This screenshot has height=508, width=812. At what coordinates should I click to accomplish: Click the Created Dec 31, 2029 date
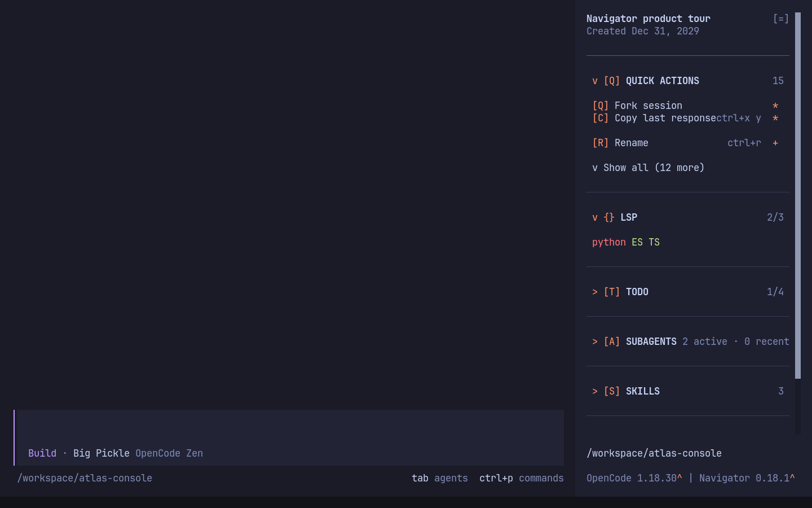(x=643, y=31)
